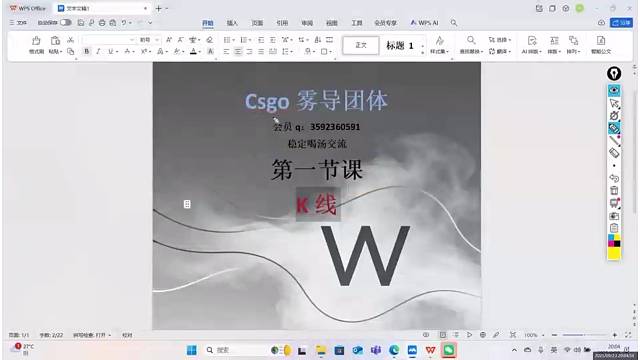Center align the text

[238, 51]
